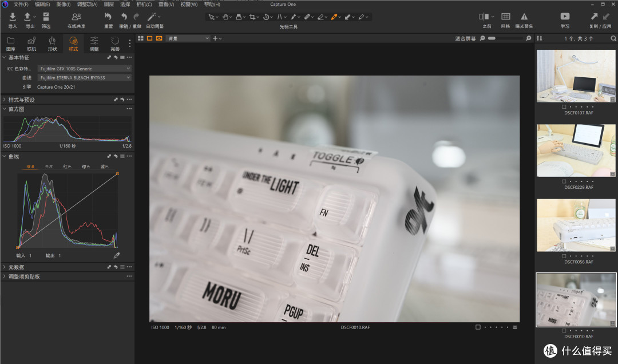Switch to Adjust (调整) tool tab
The image size is (618, 364).
[x=94, y=43]
